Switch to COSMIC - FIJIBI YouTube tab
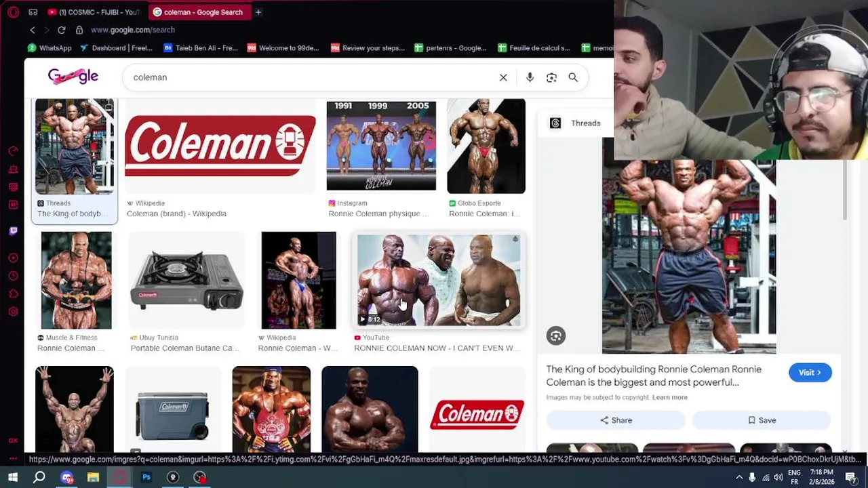The height and width of the screenshot is (488, 868). coord(93,12)
